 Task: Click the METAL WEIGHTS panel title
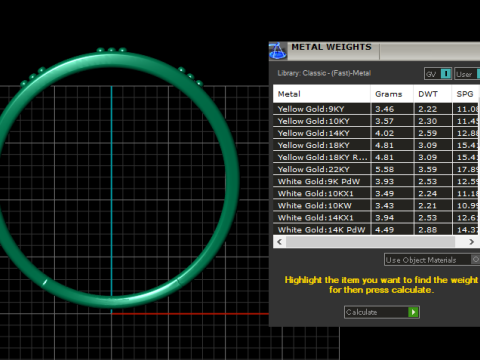[x=331, y=47]
